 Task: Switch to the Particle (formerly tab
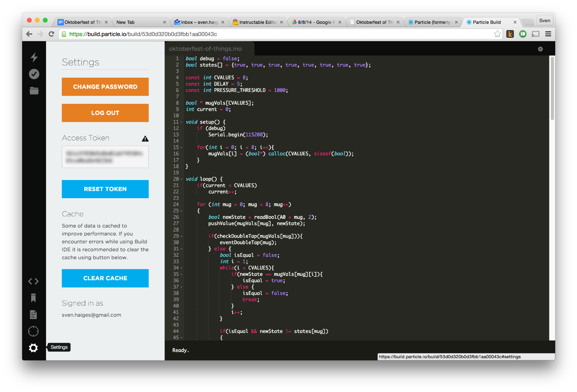tap(433, 22)
